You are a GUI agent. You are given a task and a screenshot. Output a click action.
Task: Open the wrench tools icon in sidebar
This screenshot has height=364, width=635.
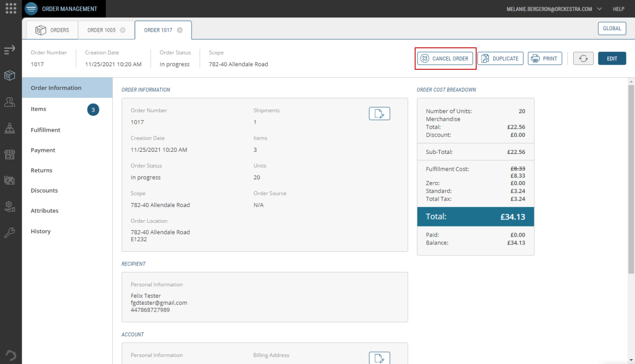(x=10, y=232)
